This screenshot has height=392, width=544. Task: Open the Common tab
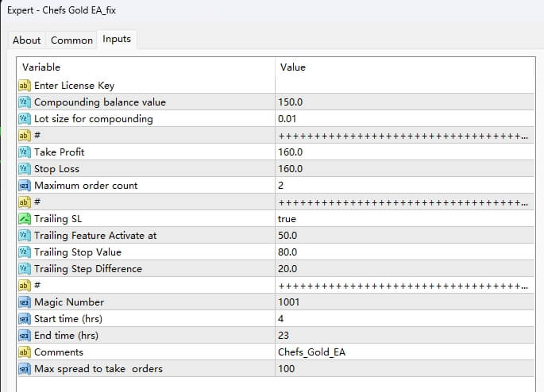71,40
